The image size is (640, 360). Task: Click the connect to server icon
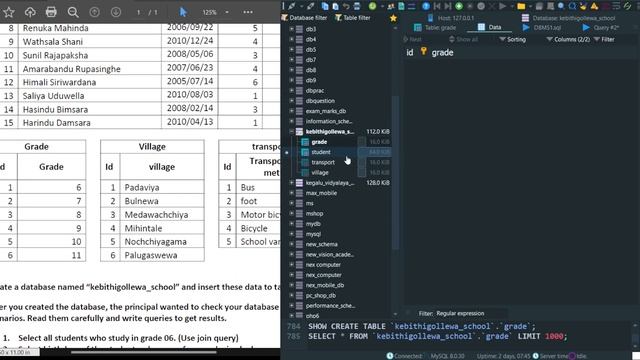coord(291,6)
